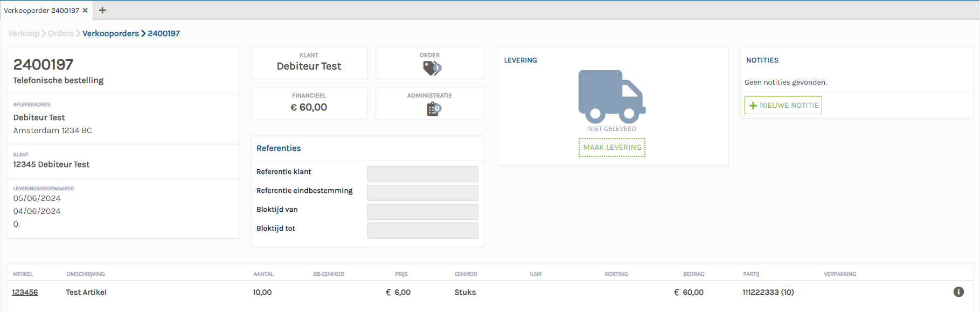Select the Verkooporder 2400197 tab

[41, 10]
